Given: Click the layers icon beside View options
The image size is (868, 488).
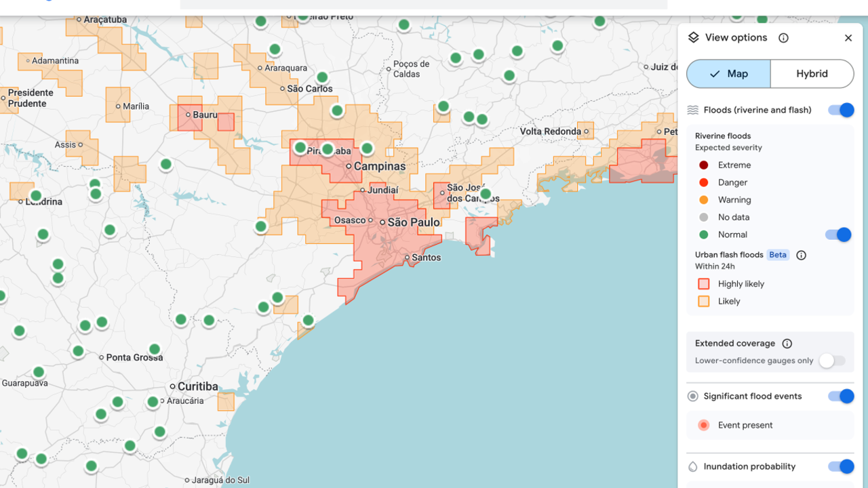Looking at the screenshot, I should (693, 38).
